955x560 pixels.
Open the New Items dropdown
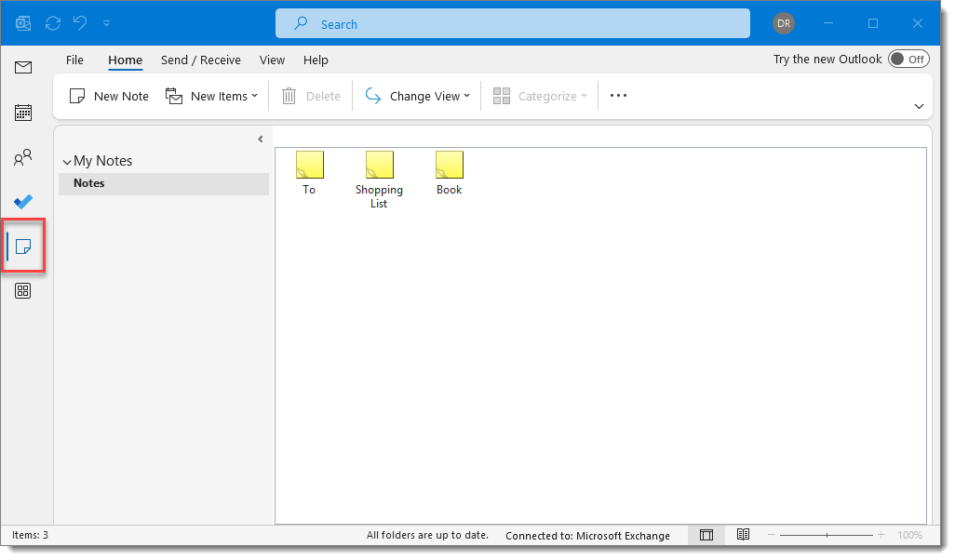tap(211, 95)
